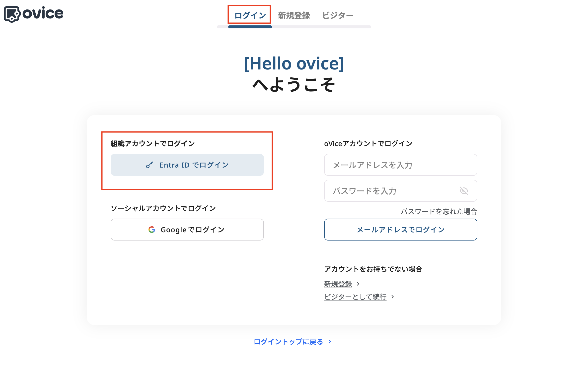The height and width of the screenshot is (367, 588).
Task: Open the 新規登録 link under account section
Action: point(338,284)
